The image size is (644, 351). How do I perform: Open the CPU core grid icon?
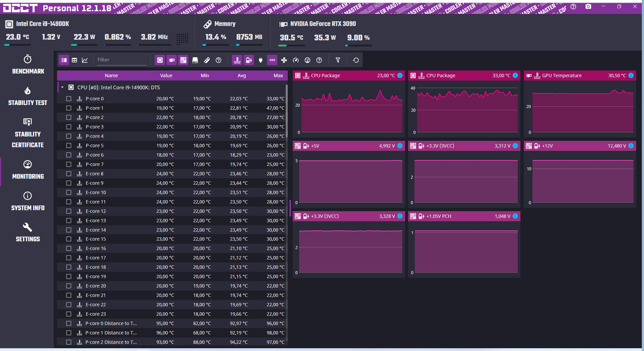tap(182, 38)
